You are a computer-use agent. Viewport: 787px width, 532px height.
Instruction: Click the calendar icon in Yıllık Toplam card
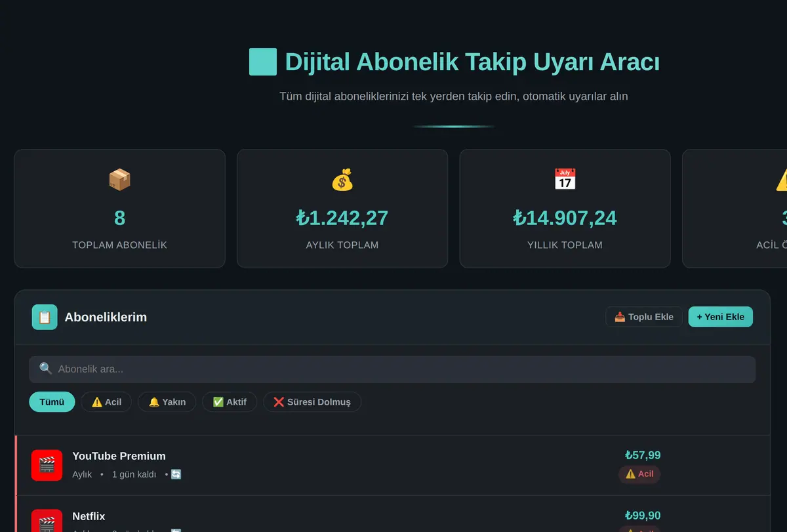pyautogui.click(x=565, y=180)
